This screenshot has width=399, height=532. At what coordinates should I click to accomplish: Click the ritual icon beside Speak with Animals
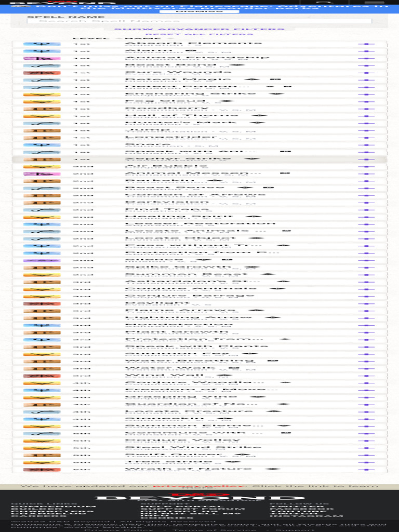(285, 151)
